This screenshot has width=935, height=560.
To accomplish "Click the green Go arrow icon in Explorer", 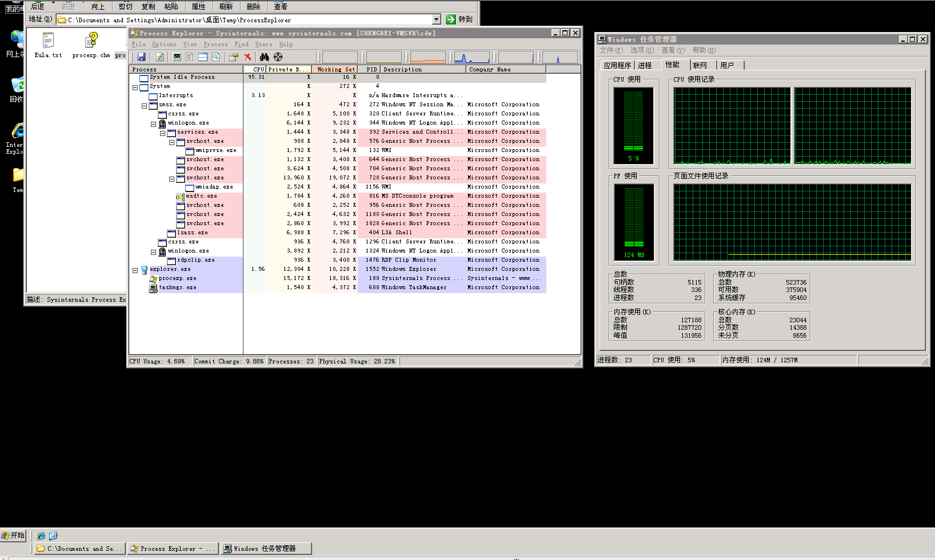I will tap(451, 19).
